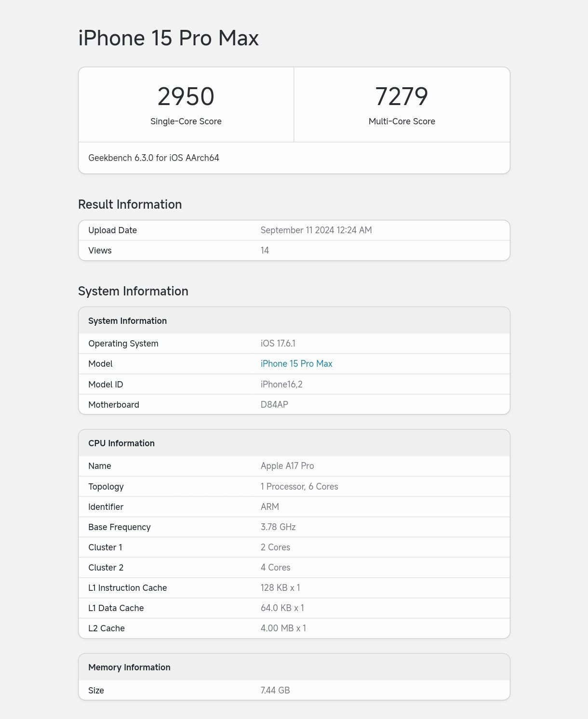
Task: Click the memory Size label
Action: (x=96, y=691)
